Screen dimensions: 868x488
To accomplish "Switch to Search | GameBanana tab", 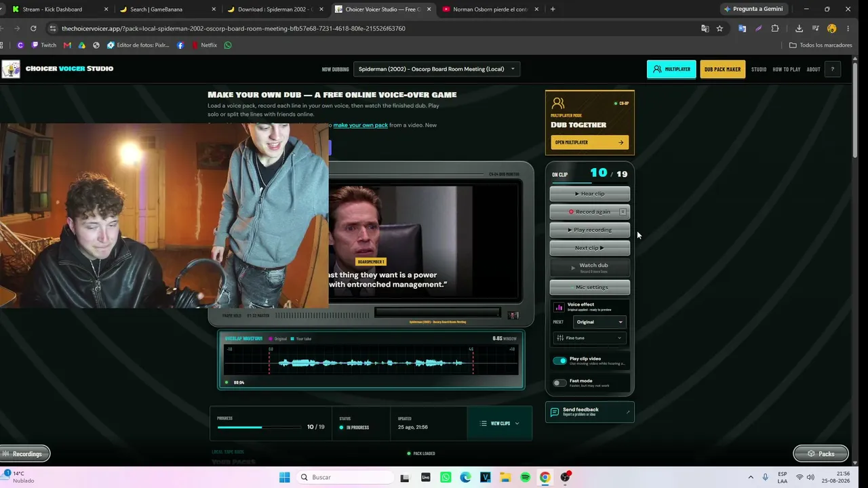I will pos(167,9).
